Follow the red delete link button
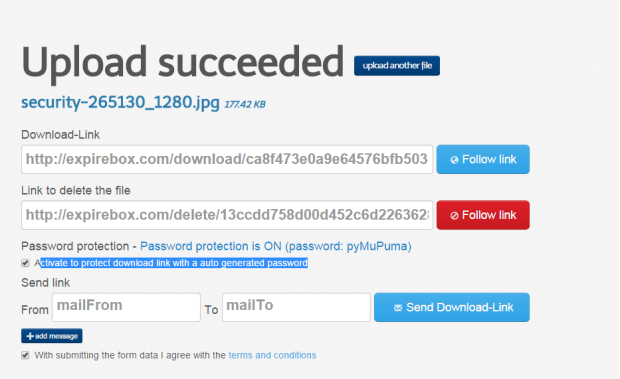Viewport: 620px width, 379px height. 483,215
